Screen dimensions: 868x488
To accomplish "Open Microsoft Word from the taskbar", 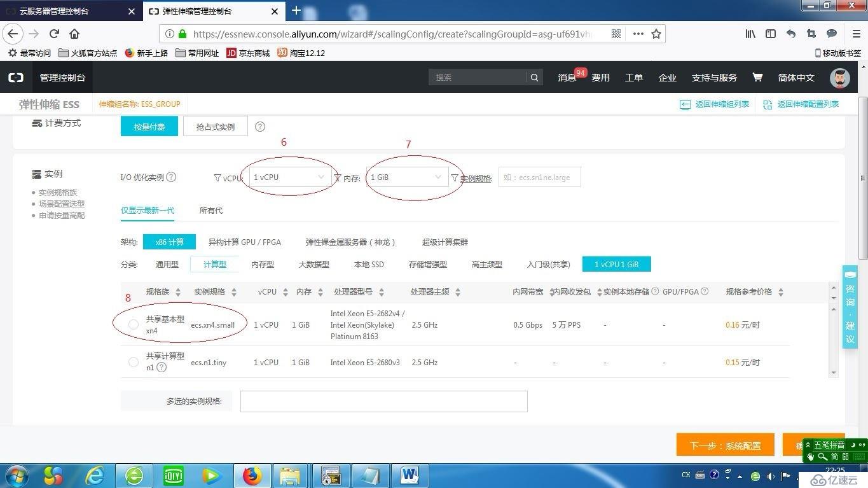I will [x=409, y=475].
